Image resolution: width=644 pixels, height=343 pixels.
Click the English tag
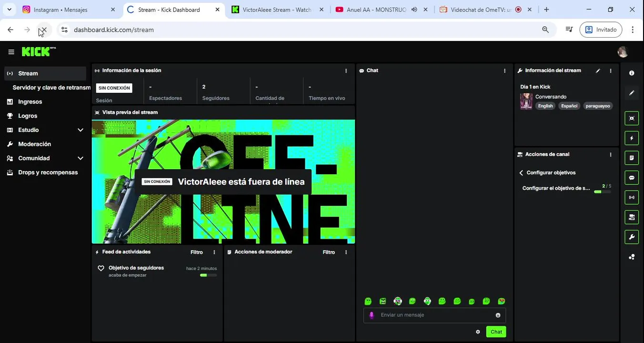point(545,106)
